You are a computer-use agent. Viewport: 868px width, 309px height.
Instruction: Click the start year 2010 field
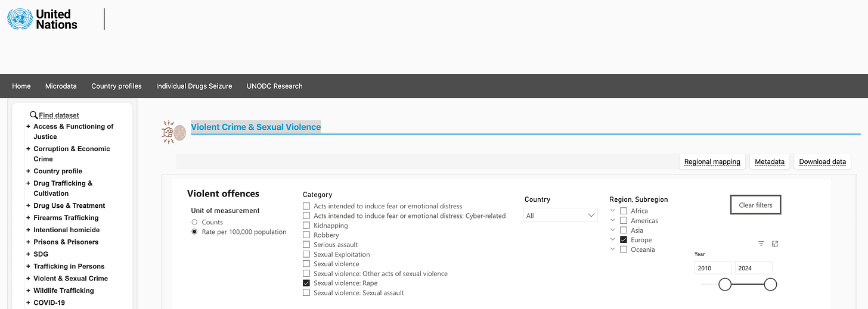[713, 268]
